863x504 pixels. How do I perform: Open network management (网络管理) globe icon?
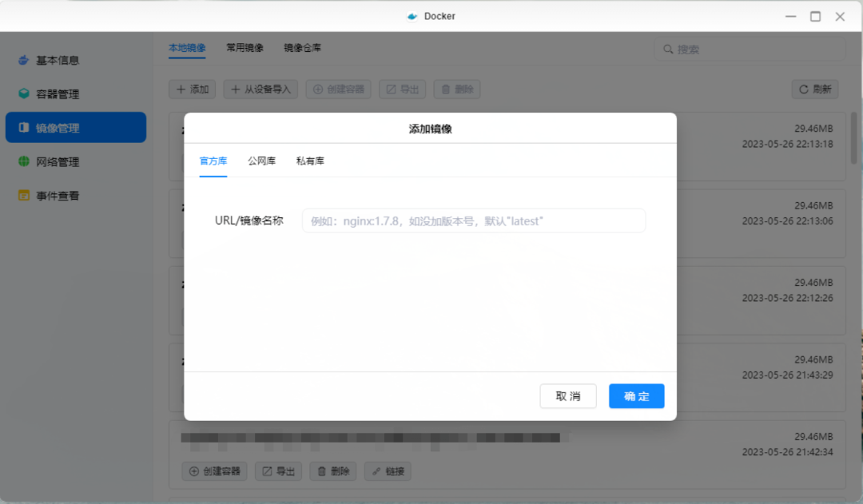coord(24,162)
